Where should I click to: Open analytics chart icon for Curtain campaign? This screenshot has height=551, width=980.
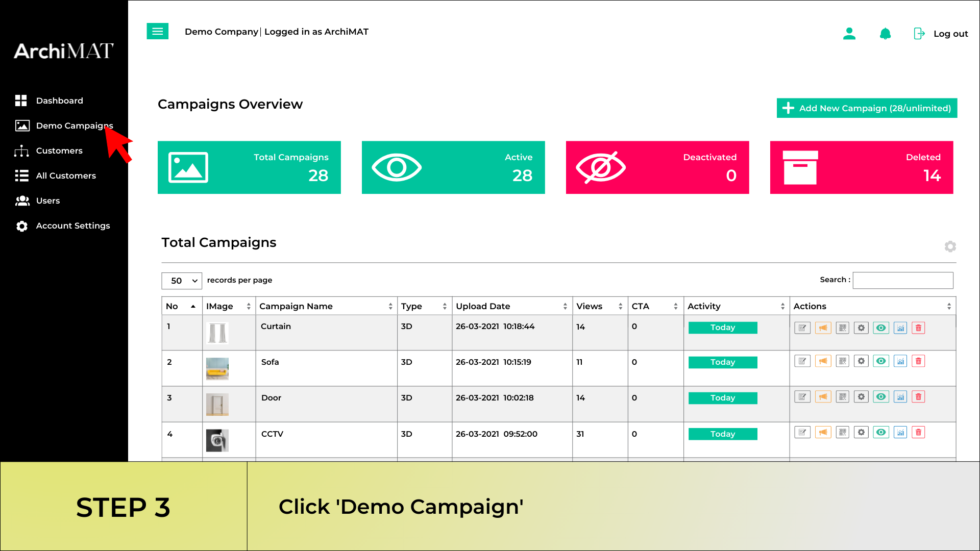(900, 328)
